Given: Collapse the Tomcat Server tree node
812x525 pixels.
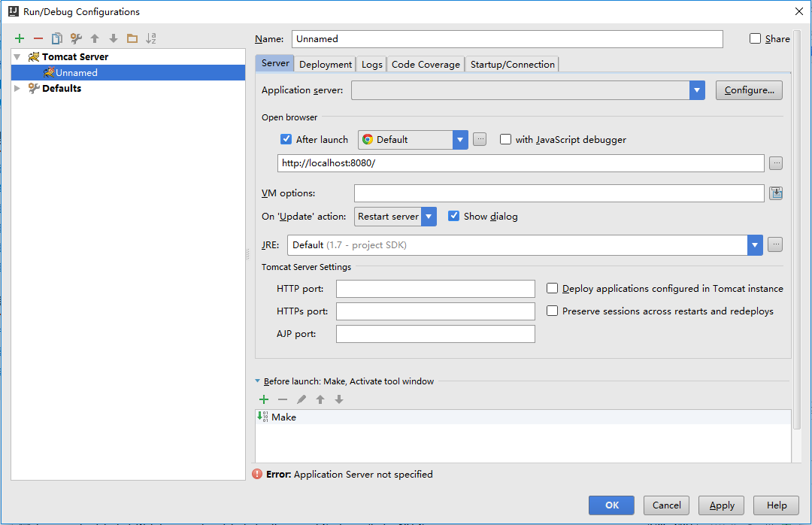Looking at the screenshot, I should pyautogui.click(x=17, y=57).
